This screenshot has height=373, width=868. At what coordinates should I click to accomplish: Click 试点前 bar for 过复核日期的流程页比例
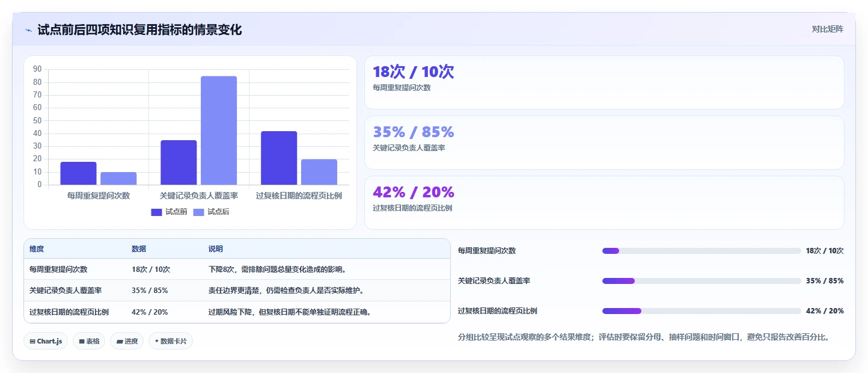pyautogui.click(x=279, y=158)
